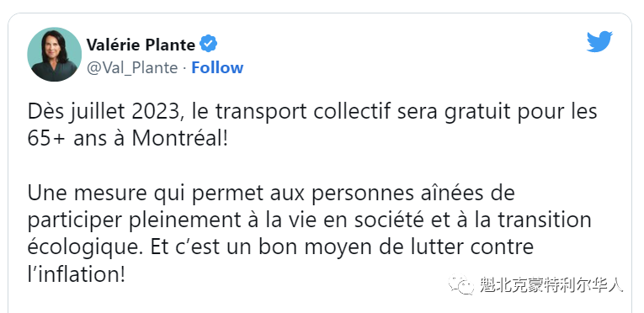The image size is (644, 313).
Task: Click the word 'l'inflation!' ending the tweet
Action: click(x=76, y=274)
